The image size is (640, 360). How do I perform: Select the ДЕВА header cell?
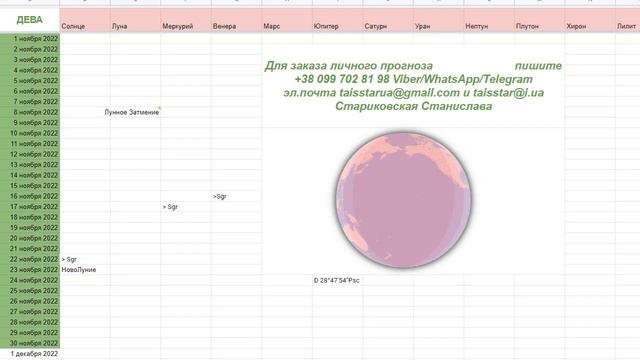[30, 20]
